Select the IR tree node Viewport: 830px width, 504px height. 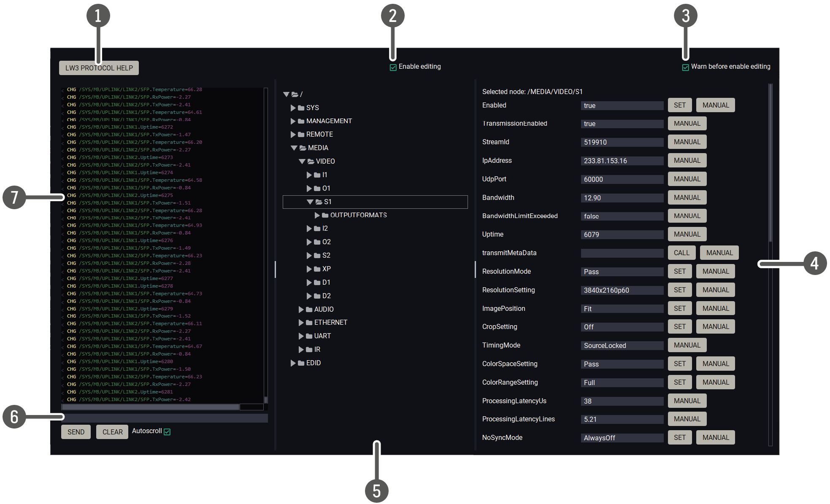tap(317, 350)
